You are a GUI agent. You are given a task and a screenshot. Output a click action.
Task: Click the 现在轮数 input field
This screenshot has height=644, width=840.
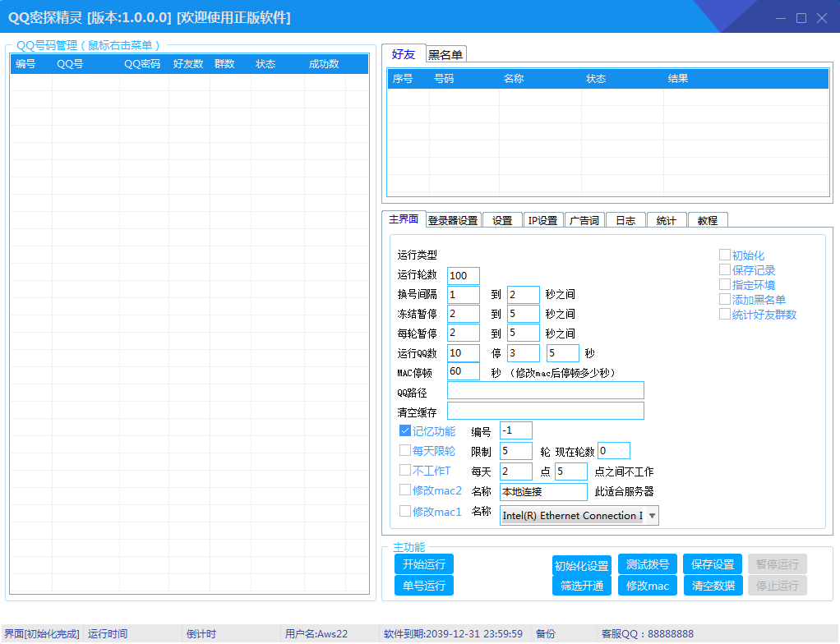[614, 451]
